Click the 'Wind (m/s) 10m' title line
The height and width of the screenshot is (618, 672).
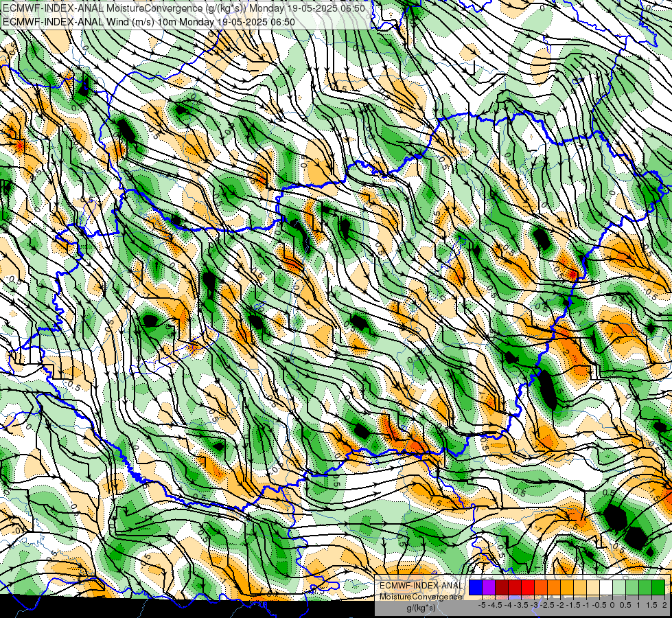pos(149,21)
